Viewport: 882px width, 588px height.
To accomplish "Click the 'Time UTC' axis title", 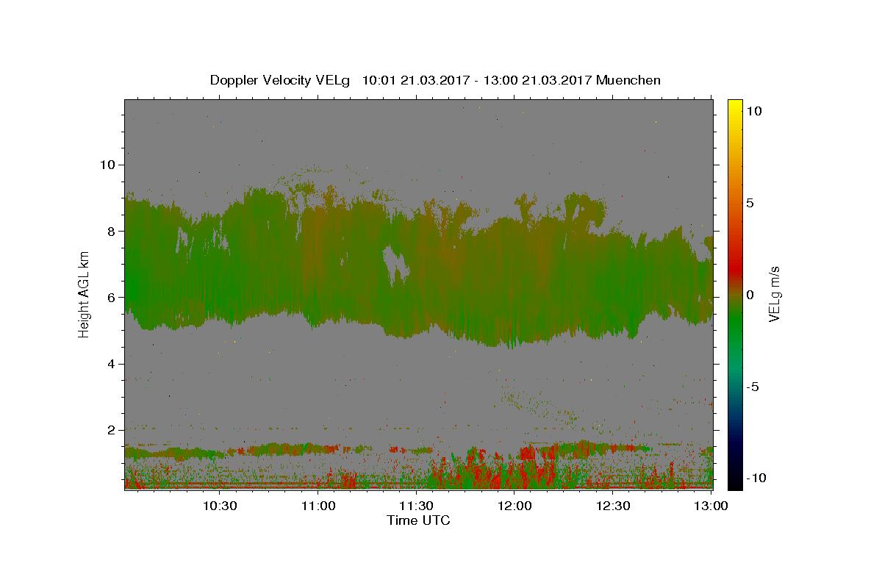I will 418,520.
